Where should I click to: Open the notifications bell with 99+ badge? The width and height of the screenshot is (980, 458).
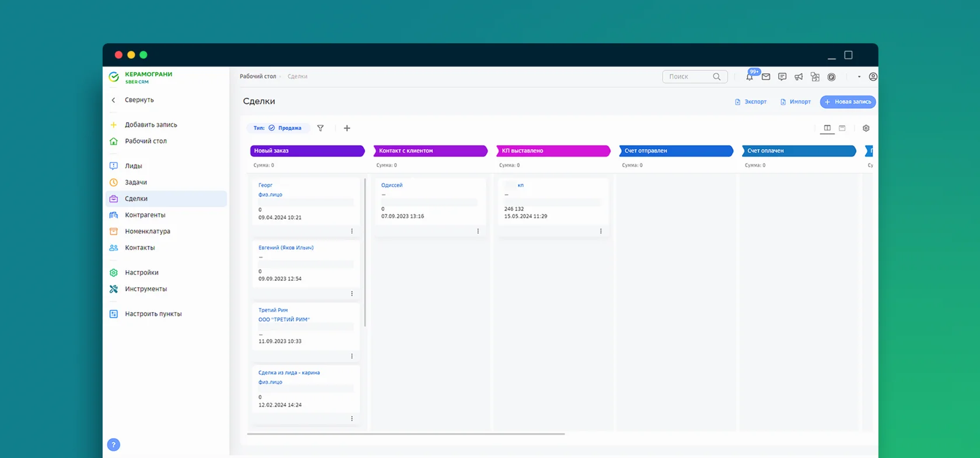[750, 77]
